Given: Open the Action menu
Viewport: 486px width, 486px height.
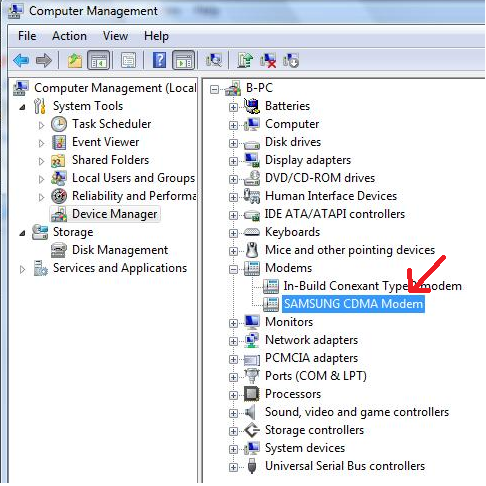Looking at the screenshot, I should pos(69,36).
